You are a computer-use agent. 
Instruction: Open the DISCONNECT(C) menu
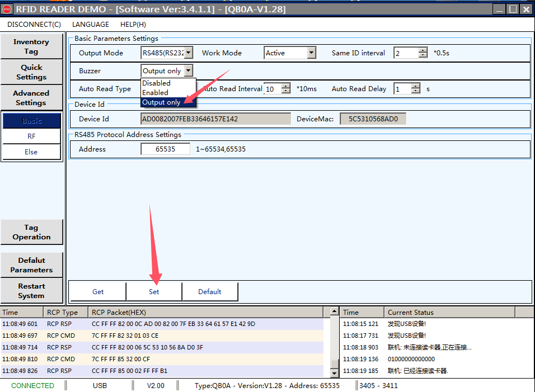[34, 25]
